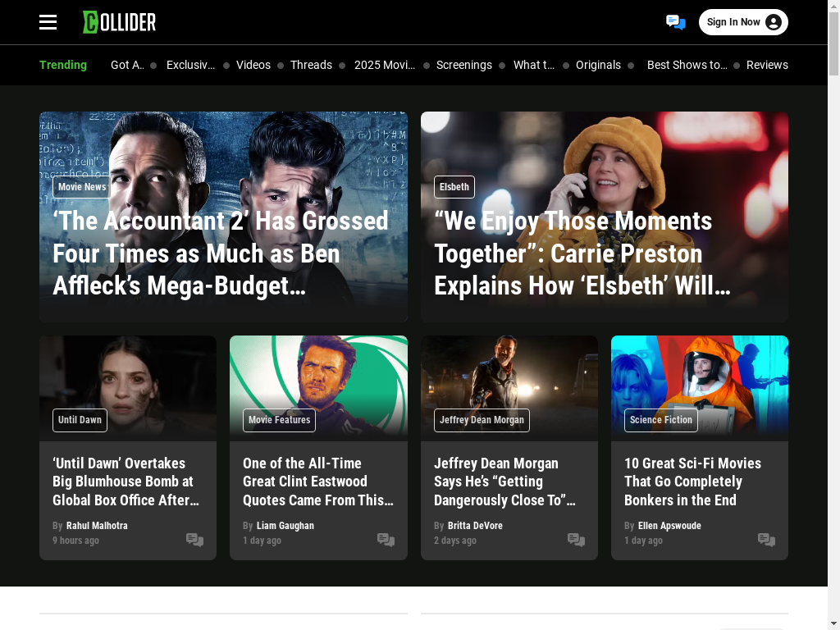
Task: Click the vertical page scrollbar
Action: [833, 315]
